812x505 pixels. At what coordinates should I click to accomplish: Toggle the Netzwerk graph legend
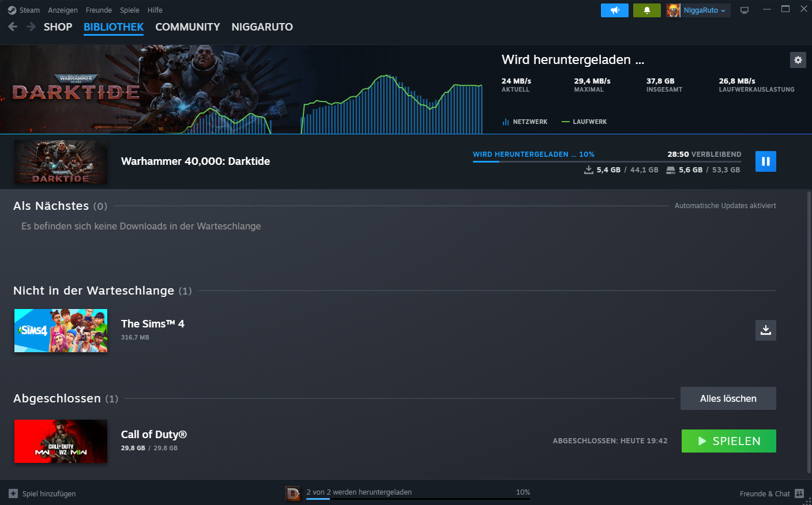pyautogui.click(x=525, y=122)
